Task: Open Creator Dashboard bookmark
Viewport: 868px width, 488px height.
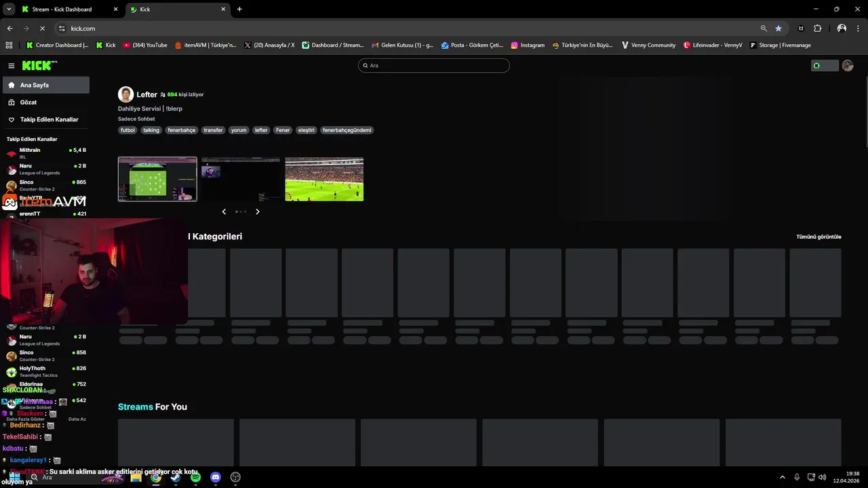Action: click(x=58, y=45)
